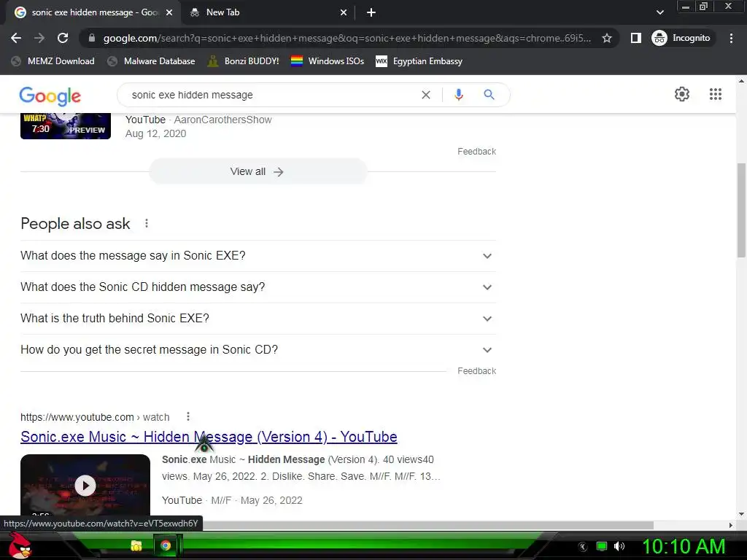Open the Angry Birds start button
Image resolution: width=747 pixels, height=560 pixels.
(20, 545)
